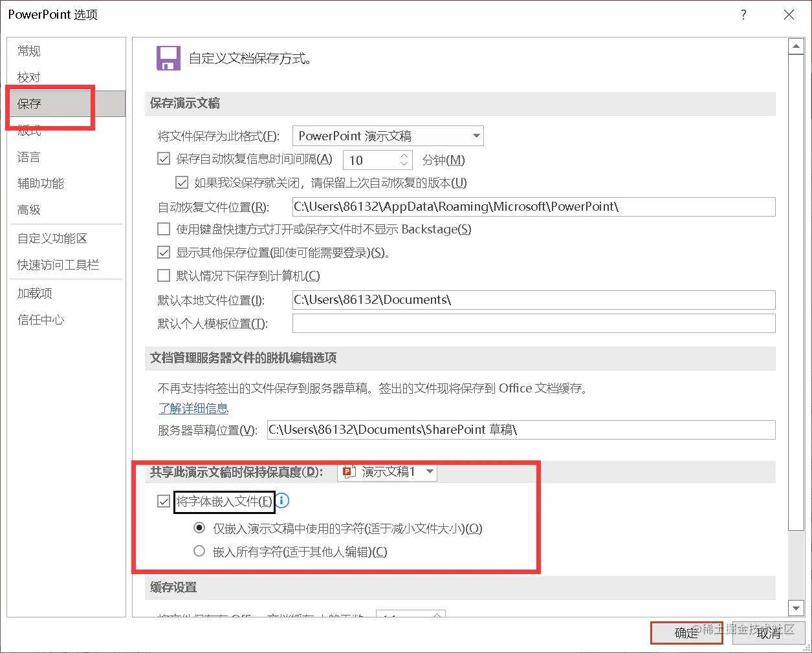Click the 共享此演示文稿时保持保真度 label
Screen dimensions: 812x653
(236, 473)
